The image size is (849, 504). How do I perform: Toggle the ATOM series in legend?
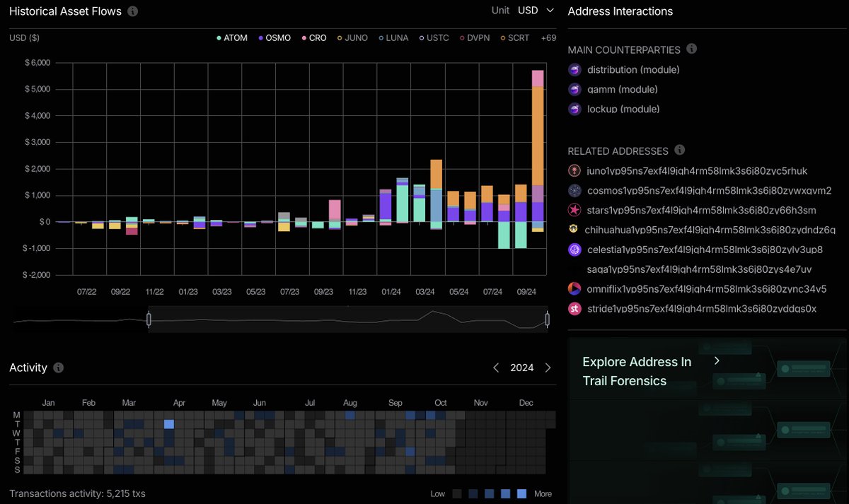tap(232, 37)
